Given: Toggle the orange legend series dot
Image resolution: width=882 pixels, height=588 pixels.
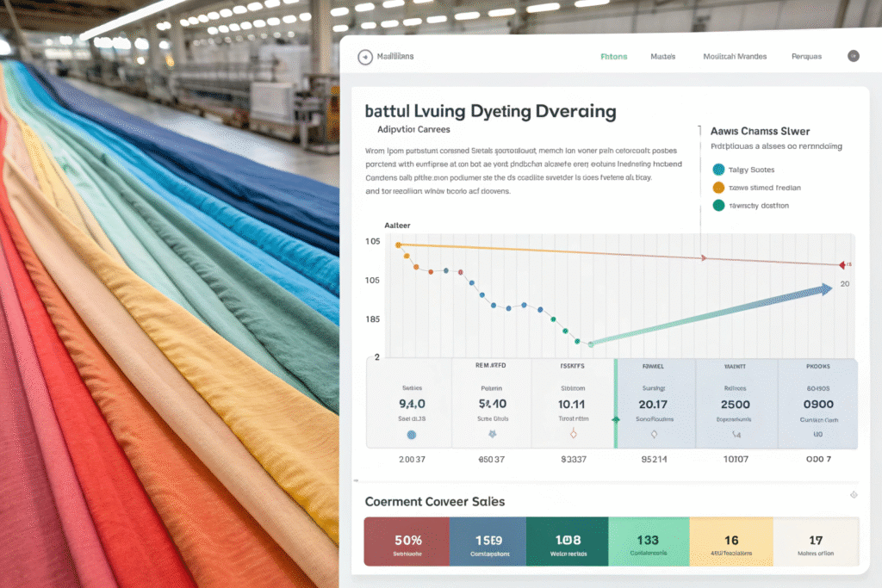Looking at the screenshot, I should tap(718, 188).
